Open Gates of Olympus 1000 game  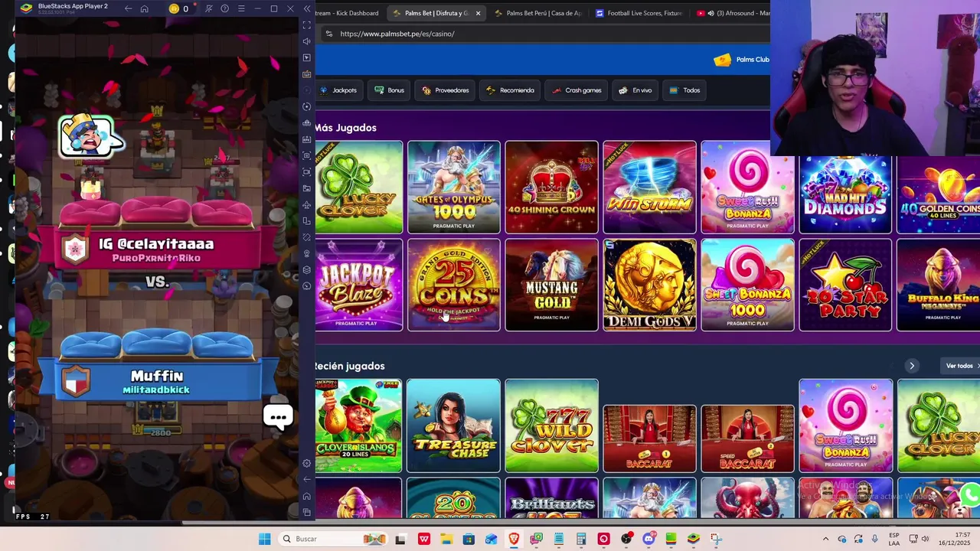(454, 187)
